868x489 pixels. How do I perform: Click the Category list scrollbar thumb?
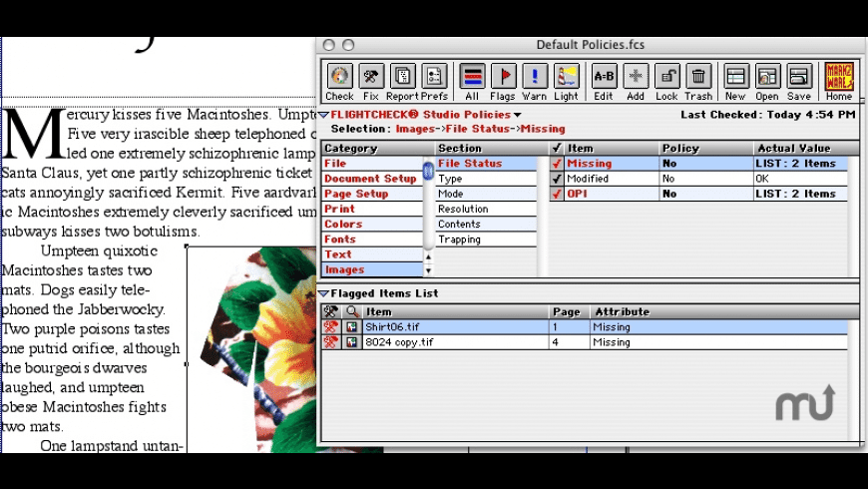click(x=428, y=171)
